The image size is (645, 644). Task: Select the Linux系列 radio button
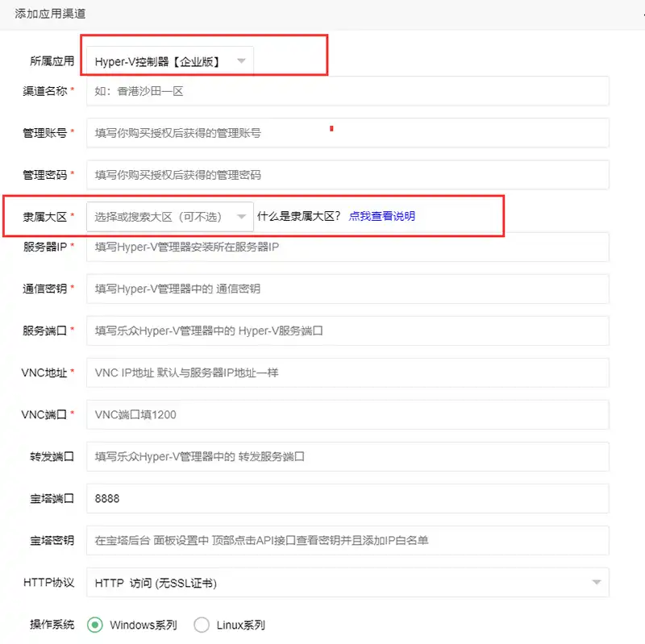tap(202, 625)
